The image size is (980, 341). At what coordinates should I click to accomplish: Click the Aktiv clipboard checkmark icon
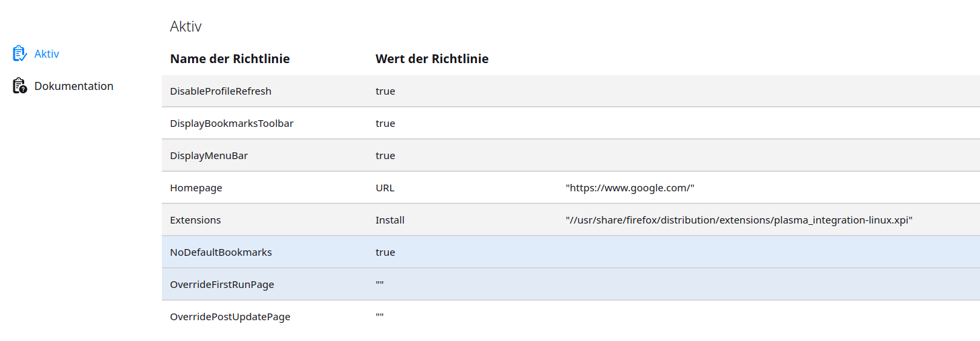(x=19, y=53)
